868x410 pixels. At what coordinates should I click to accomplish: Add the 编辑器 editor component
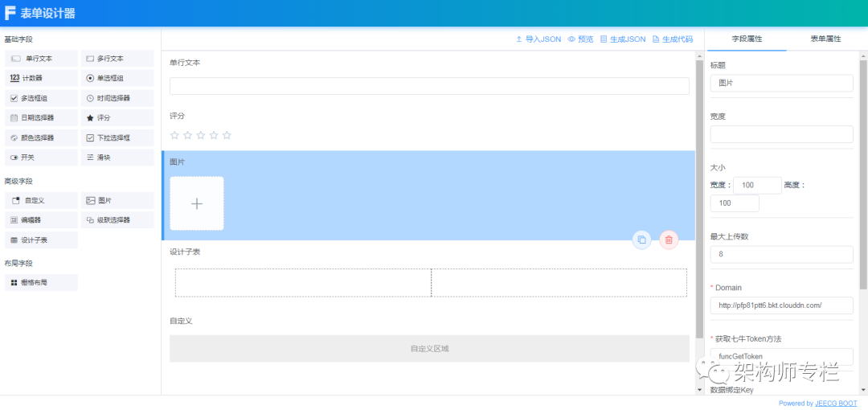click(41, 220)
